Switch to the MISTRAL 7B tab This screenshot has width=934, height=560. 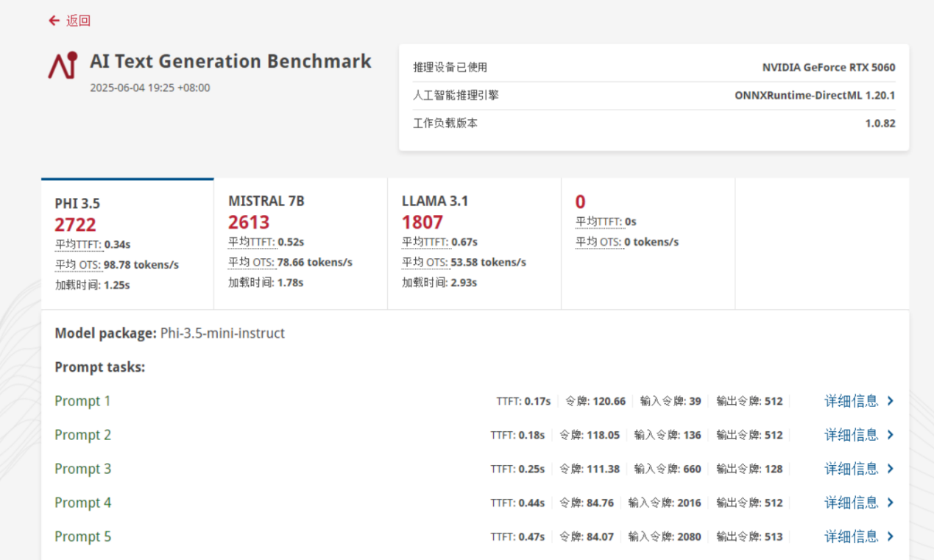pyautogui.click(x=300, y=244)
